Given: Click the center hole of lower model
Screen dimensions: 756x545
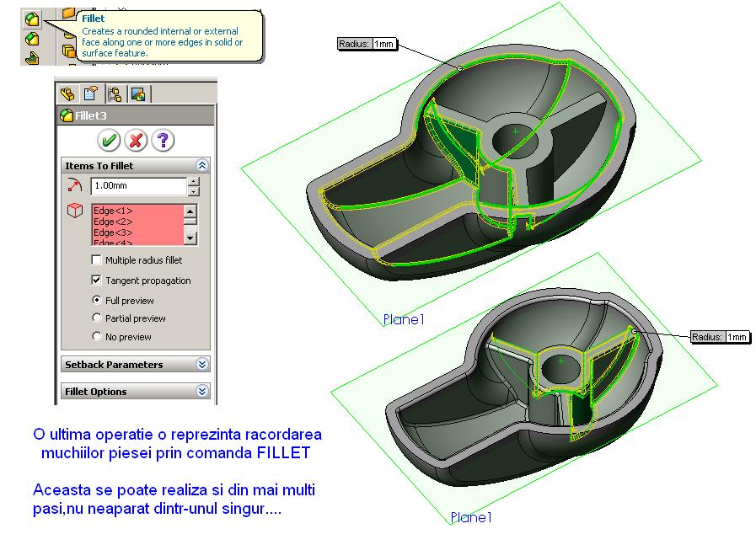Looking at the screenshot, I should 560,370.
